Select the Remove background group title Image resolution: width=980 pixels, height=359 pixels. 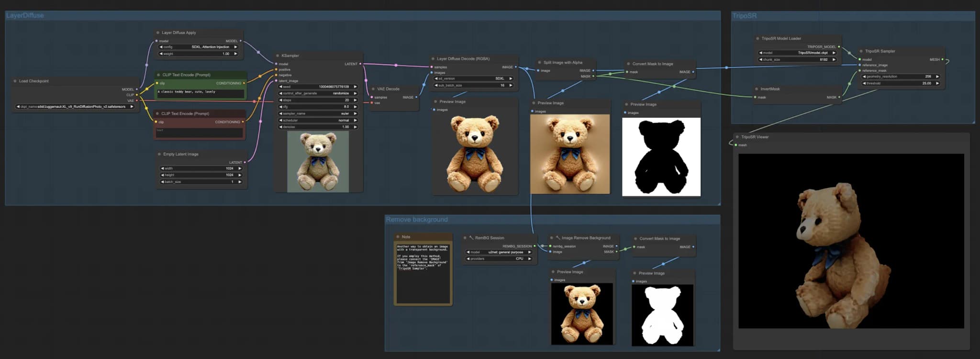417,220
